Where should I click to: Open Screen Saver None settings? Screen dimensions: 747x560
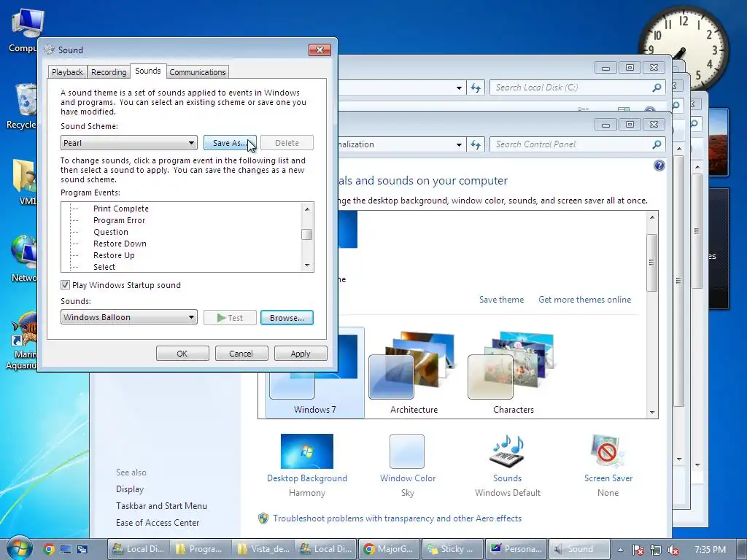(608, 466)
